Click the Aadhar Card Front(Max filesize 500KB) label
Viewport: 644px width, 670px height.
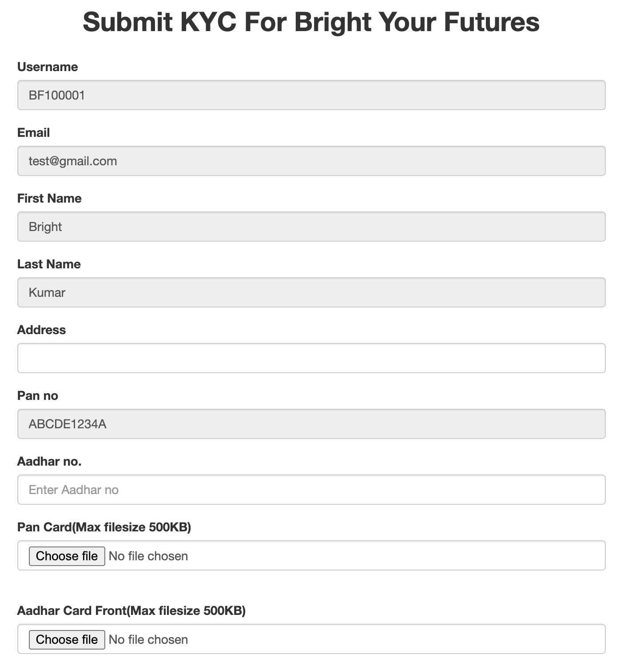pyautogui.click(x=131, y=611)
